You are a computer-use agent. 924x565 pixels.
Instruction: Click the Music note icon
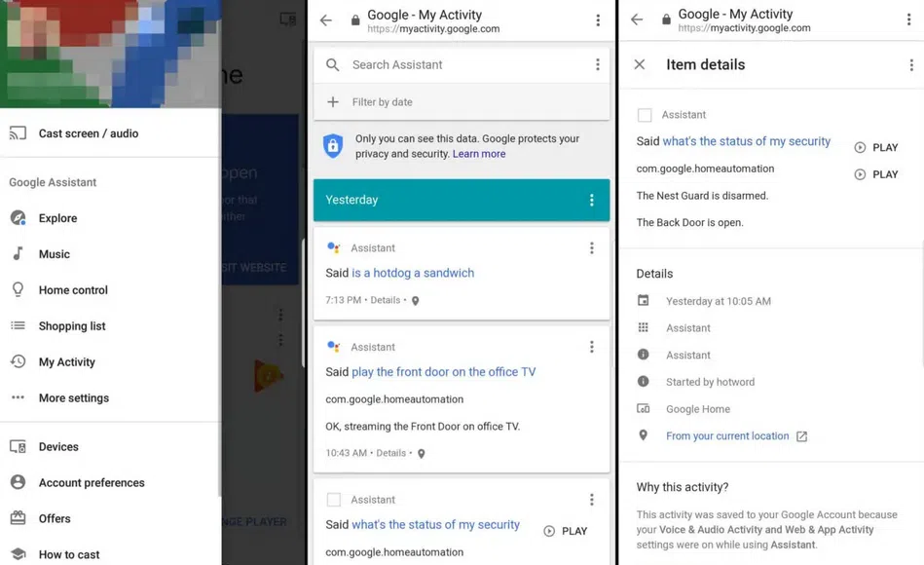pyautogui.click(x=18, y=253)
